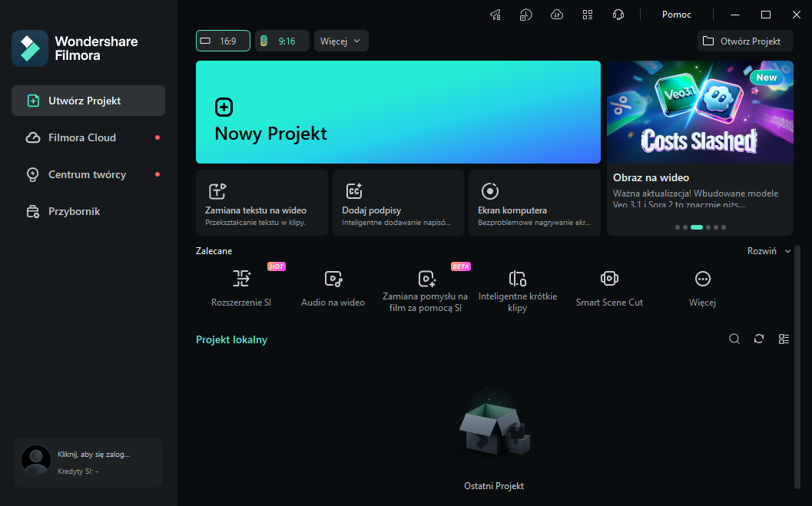
Task: Launch Smart Scene Cut feature
Action: click(x=609, y=288)
